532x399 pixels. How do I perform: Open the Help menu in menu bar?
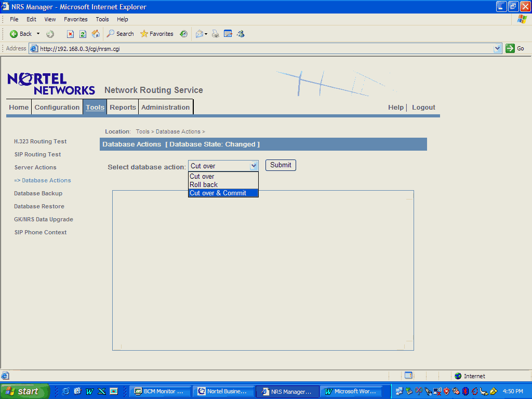123,19
